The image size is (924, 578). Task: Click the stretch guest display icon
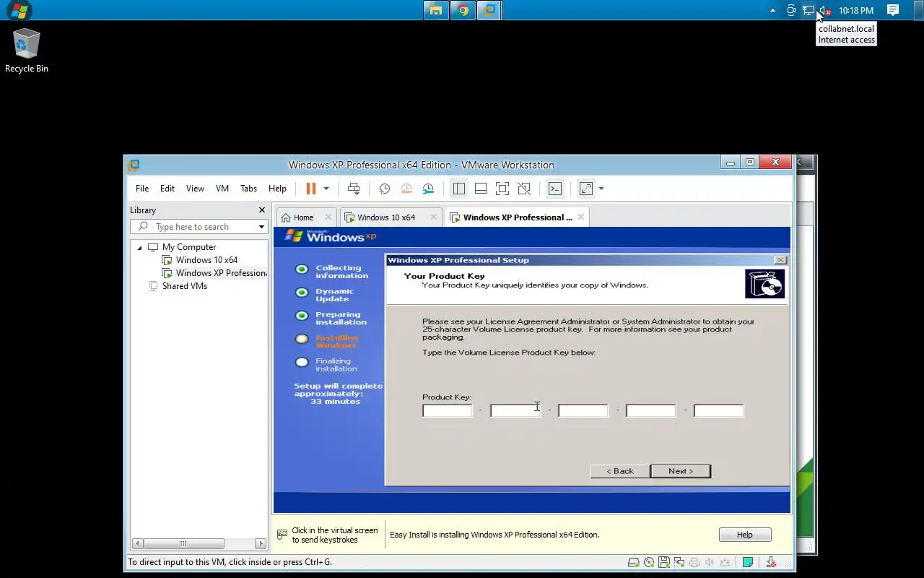pos(585,189)
